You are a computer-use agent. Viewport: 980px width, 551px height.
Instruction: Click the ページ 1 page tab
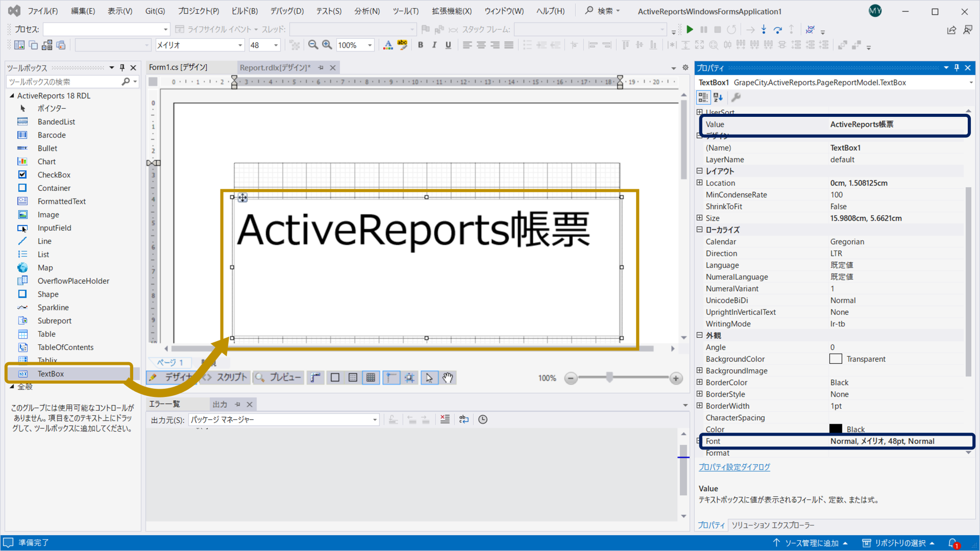[169, 363]
